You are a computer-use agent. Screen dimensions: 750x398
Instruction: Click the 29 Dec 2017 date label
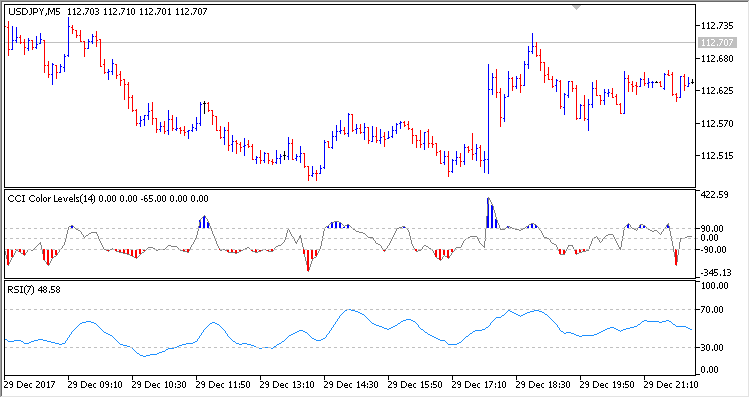tap(30, 385)
